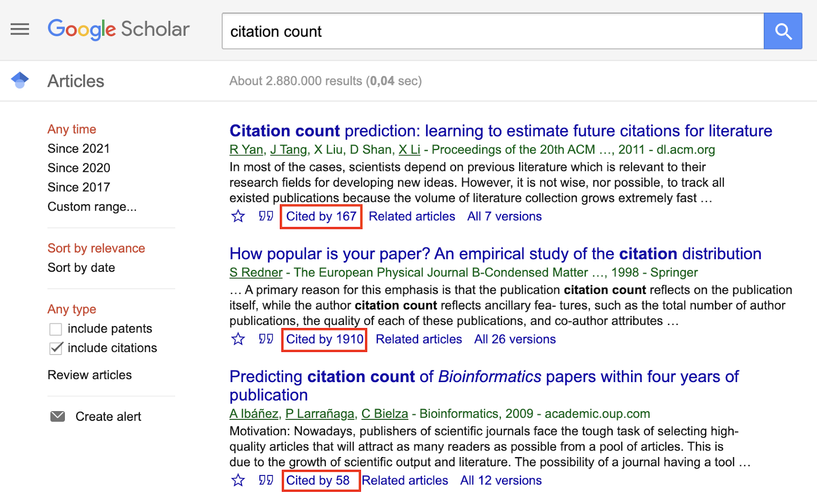Click the Scholar graduation cap icon

click(x=20, y=80)
